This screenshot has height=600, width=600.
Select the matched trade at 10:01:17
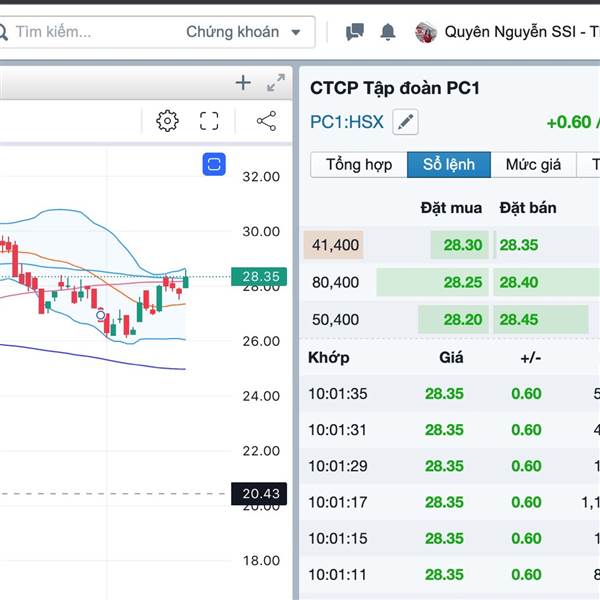[x=450, y=502]
